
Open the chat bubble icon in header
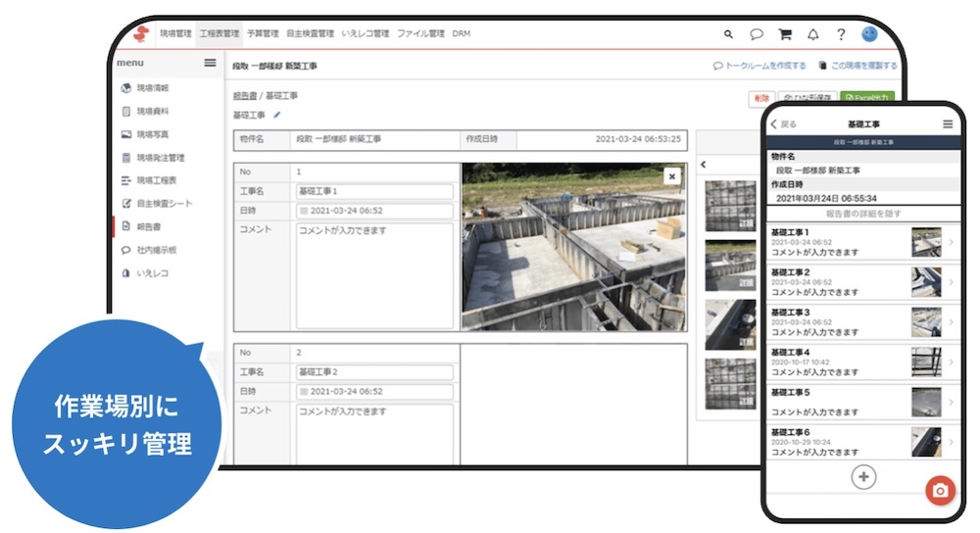[757, 34]
